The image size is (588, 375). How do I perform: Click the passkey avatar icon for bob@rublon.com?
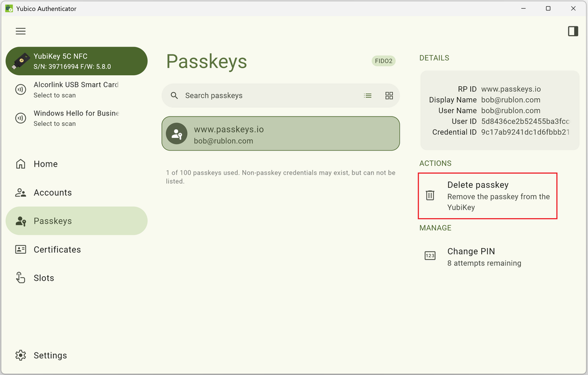pyautogui.click(x=177, y=133)
